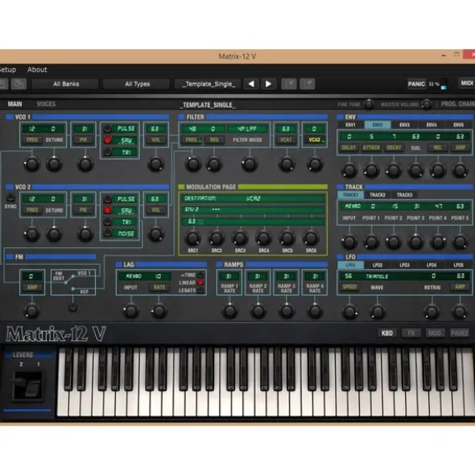Image resolution: width=475 pixels, height=476 pixels.
Task: Click the levers pitch bend control
Action: coord(27,386)
